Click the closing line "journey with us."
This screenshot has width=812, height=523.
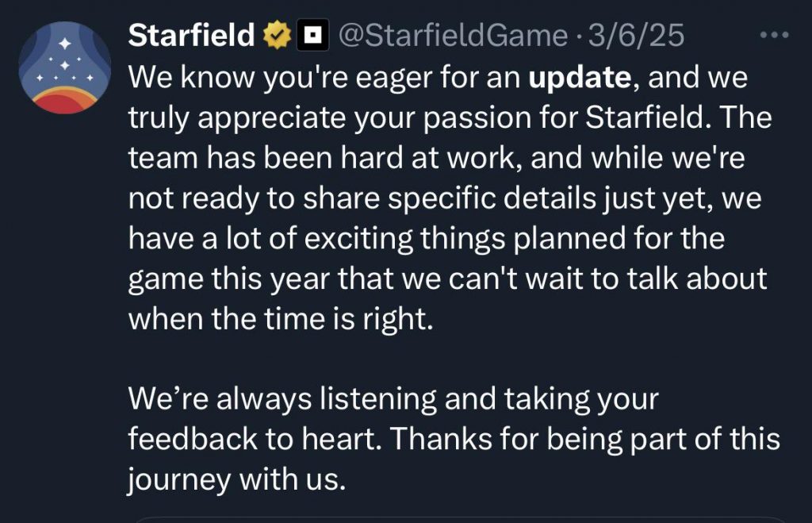tap(237, 480)
